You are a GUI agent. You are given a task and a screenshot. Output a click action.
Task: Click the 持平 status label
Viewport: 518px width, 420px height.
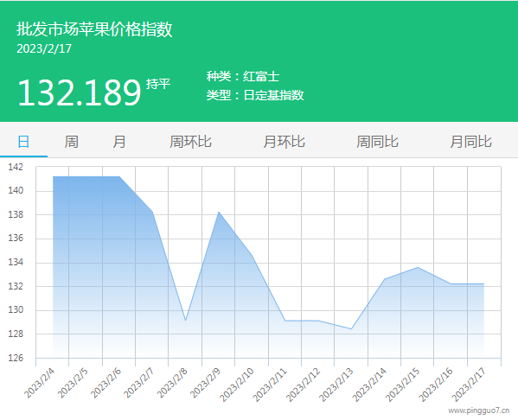click(x=158, y=84)
